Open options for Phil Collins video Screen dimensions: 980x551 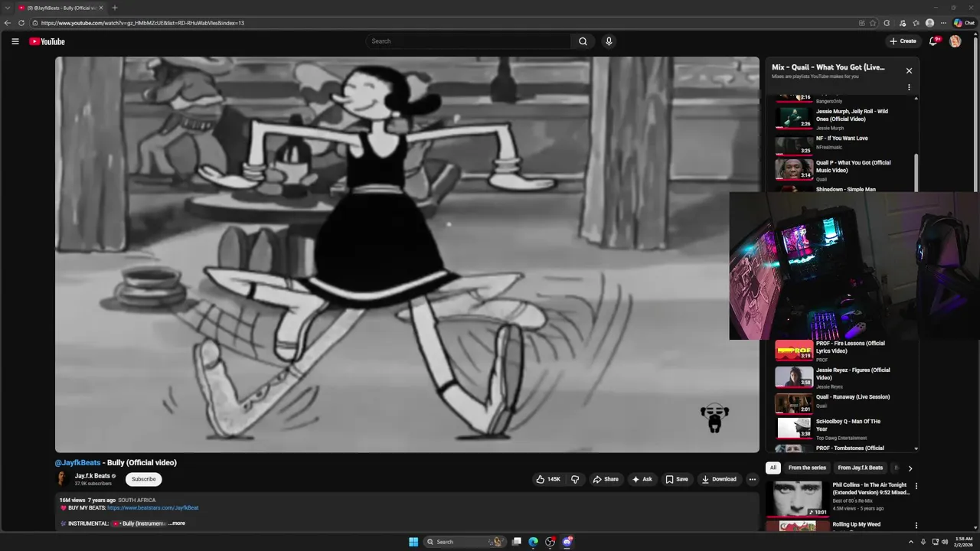(916, 486)
